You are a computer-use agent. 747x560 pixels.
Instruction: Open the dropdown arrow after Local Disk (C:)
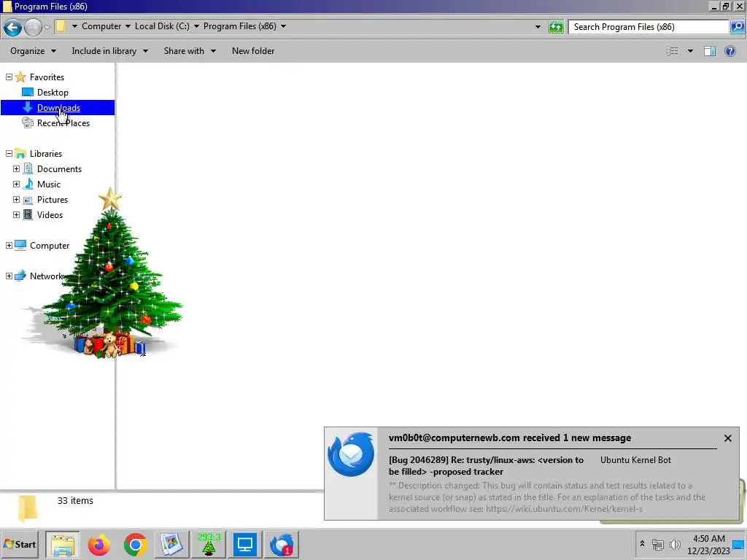[x=196, y=26]
